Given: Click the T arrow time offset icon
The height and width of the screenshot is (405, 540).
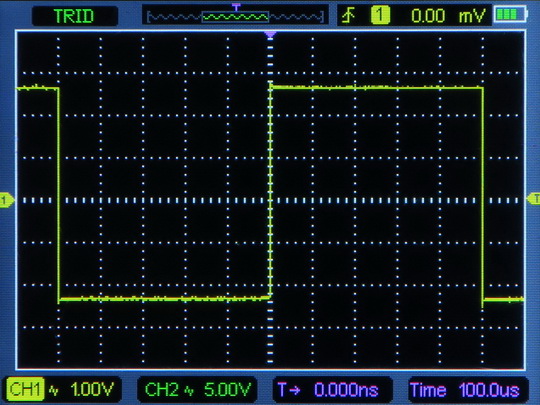Looking at the screenshot, I should (289, 390).
